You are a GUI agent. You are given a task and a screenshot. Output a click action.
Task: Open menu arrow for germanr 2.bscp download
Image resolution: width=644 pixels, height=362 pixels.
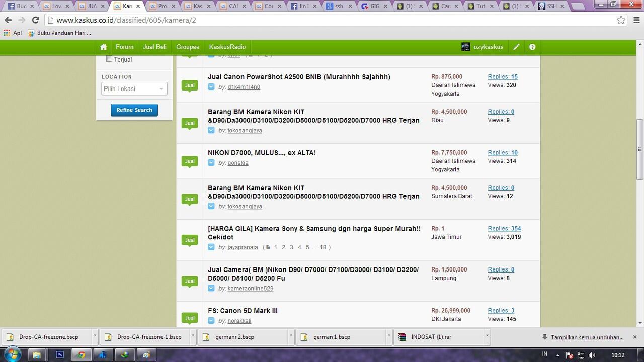pos(291,337)
